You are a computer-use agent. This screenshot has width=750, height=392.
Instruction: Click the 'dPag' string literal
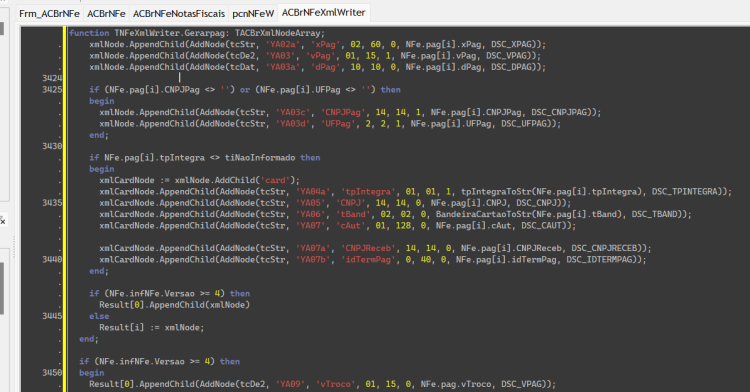pos(326,67)
